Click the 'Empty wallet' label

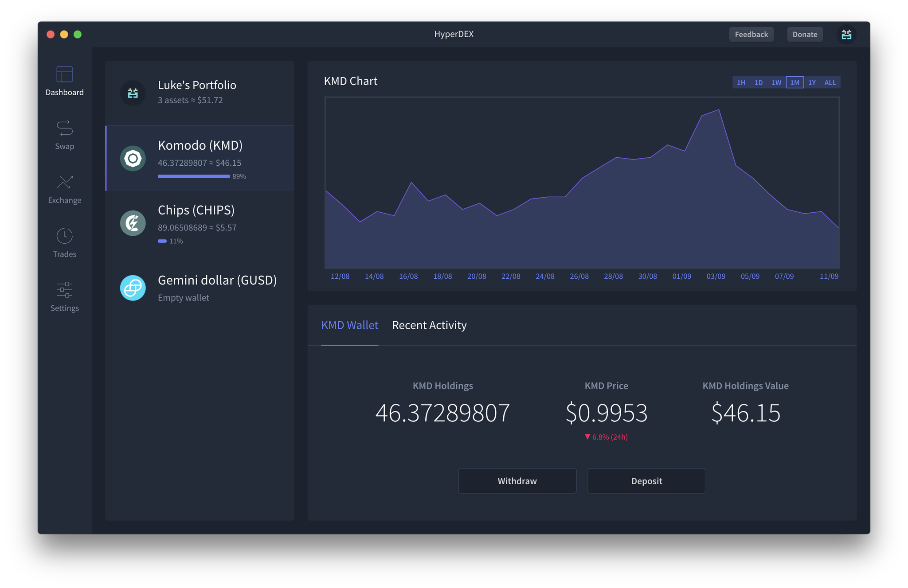[x=183, y=298]
